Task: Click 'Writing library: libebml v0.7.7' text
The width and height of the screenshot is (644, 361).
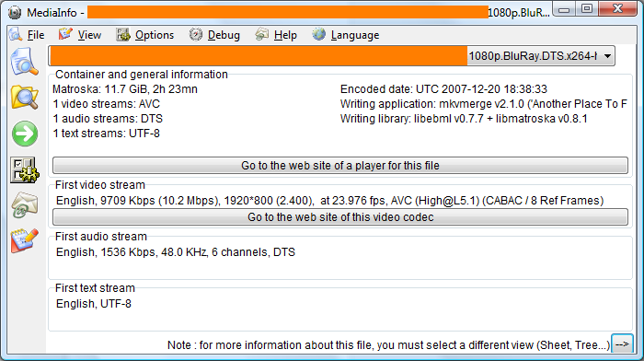Action: point(464,119)
